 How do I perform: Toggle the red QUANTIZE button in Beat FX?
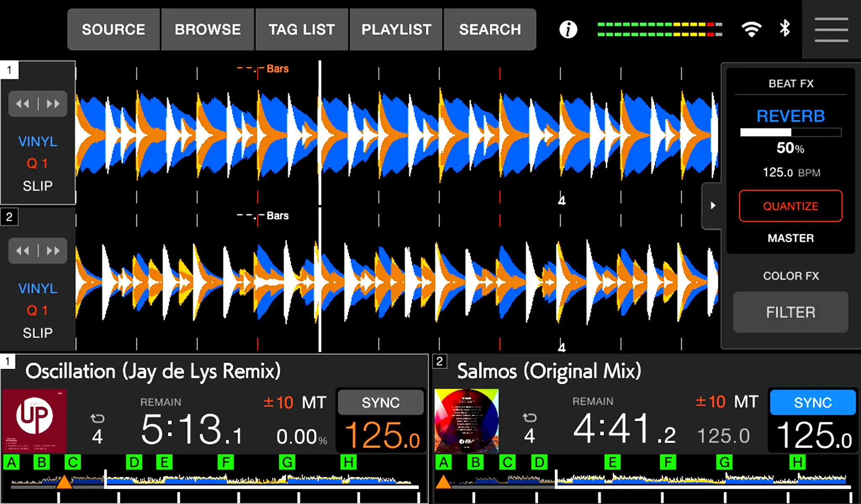click(x=790, y=206)
